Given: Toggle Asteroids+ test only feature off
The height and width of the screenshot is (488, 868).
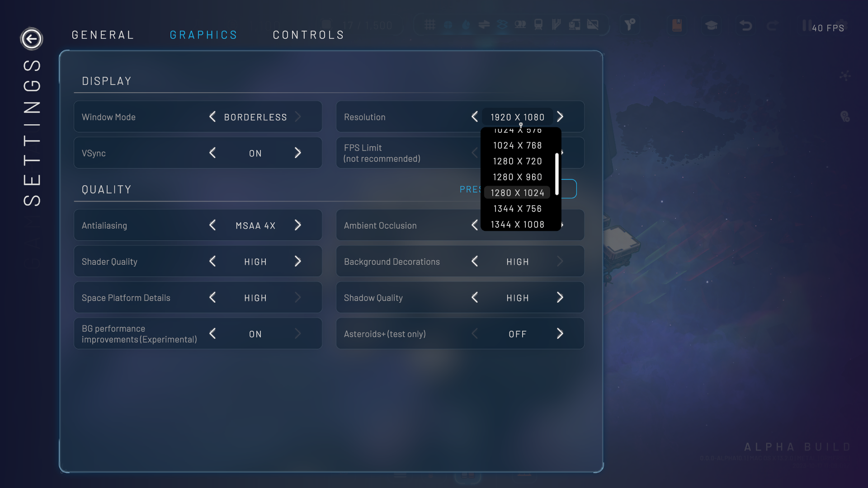Looking at the screenshot, I should click(518, 333).
